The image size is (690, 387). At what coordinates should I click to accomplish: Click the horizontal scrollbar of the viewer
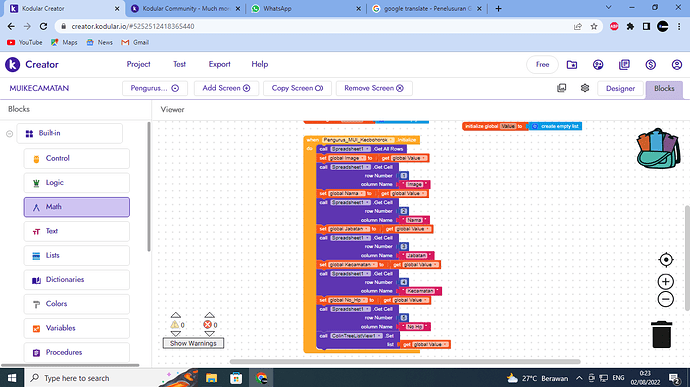click(x=405, y=361)
